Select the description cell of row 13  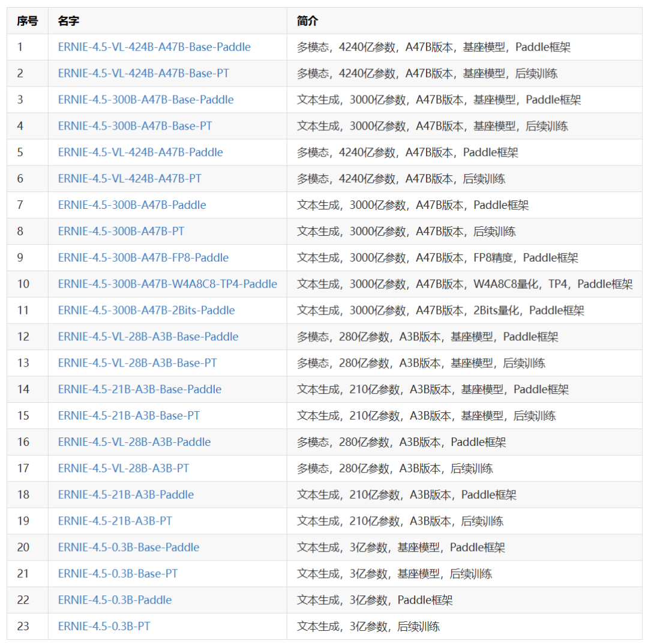464,363
